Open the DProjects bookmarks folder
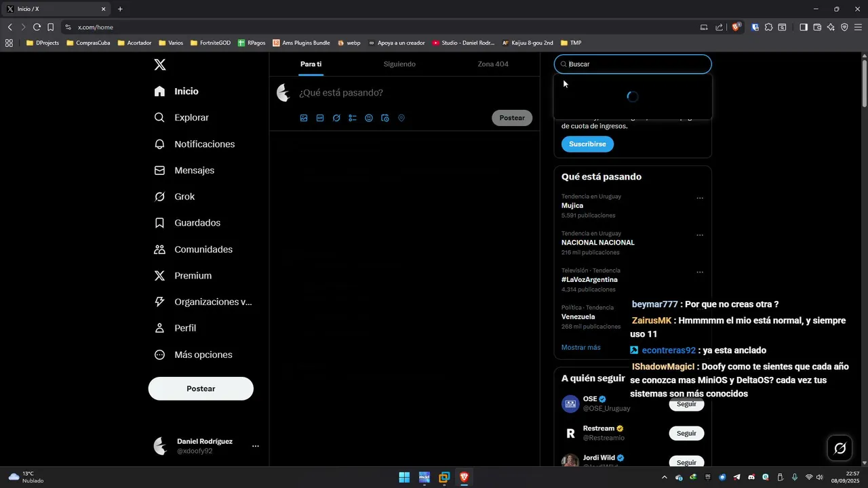Viewport: 868px width, 488px height. click(x=42, y=43)
